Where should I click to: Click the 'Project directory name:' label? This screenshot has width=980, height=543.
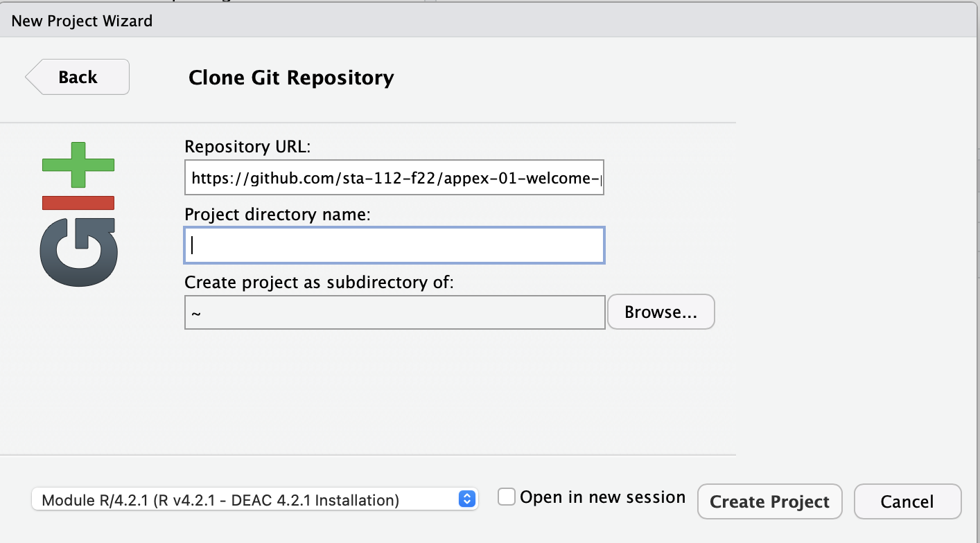coord(278,215)
